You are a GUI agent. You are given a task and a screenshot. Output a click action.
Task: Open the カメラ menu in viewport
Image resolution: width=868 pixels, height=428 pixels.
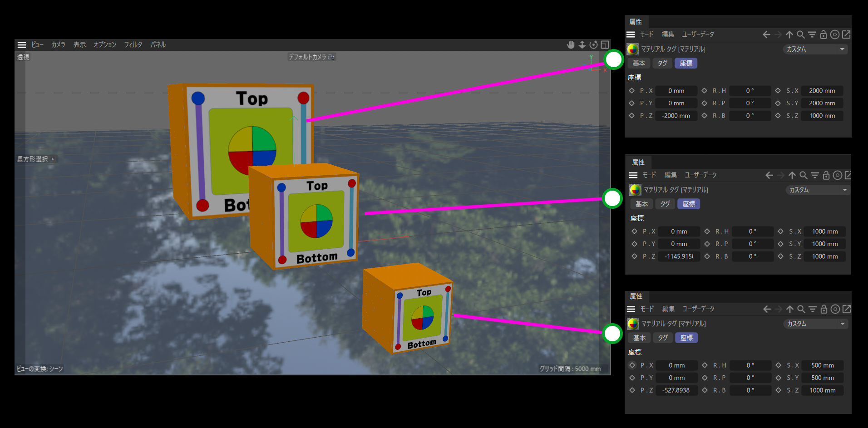point(58,44)
